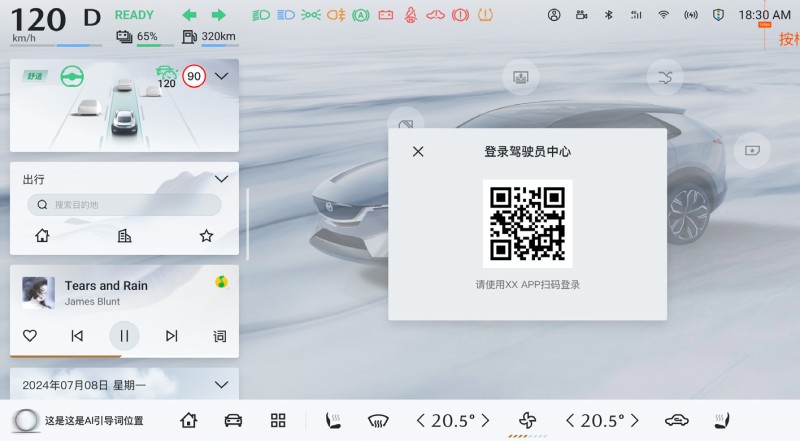Skip to next track
Image resolution: width=800 pixels, height=441 pixels.
(x=171, y=335)
